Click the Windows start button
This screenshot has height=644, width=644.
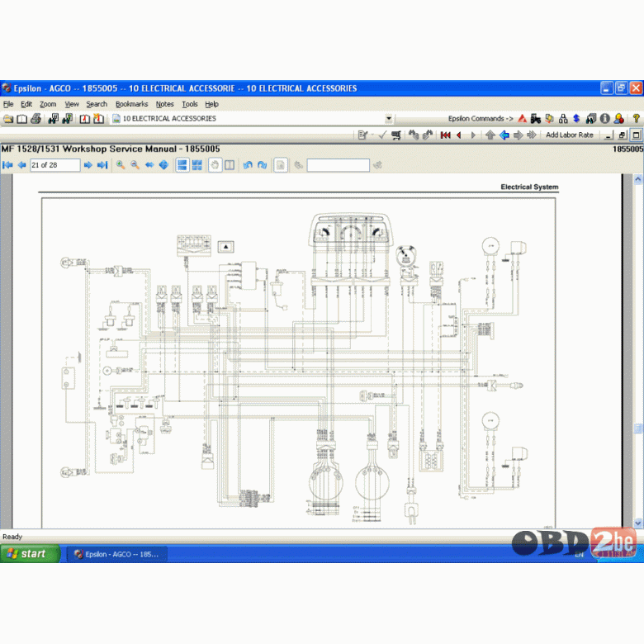(x=30, y=554)
